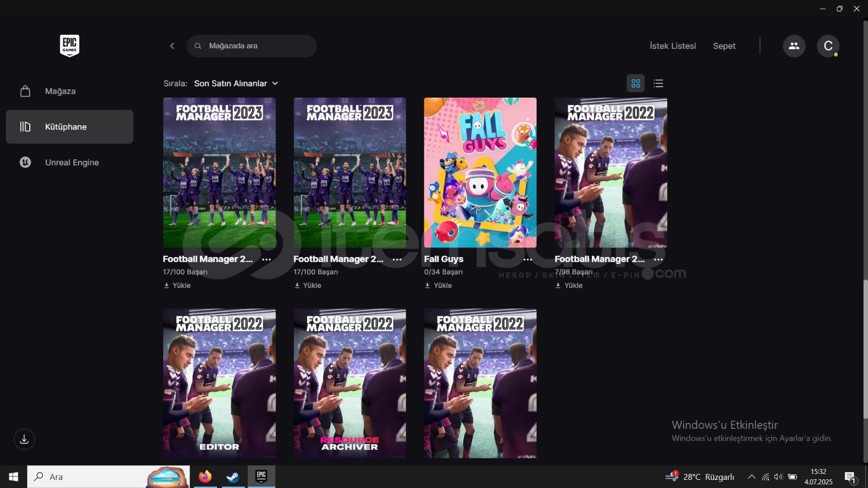The height and width of the screenshot is (488, 868).
Task: Open the Fall Guys cover thumbnail
Action: click(480, 172)
